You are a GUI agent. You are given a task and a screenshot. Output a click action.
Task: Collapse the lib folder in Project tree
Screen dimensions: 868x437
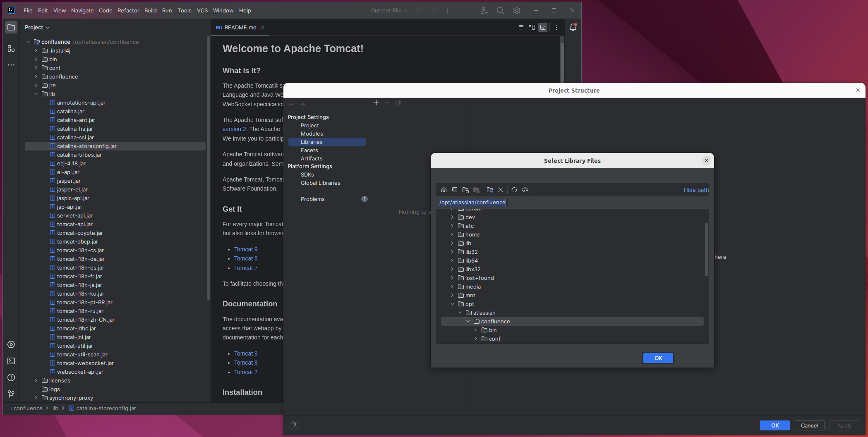click(36, 94)
